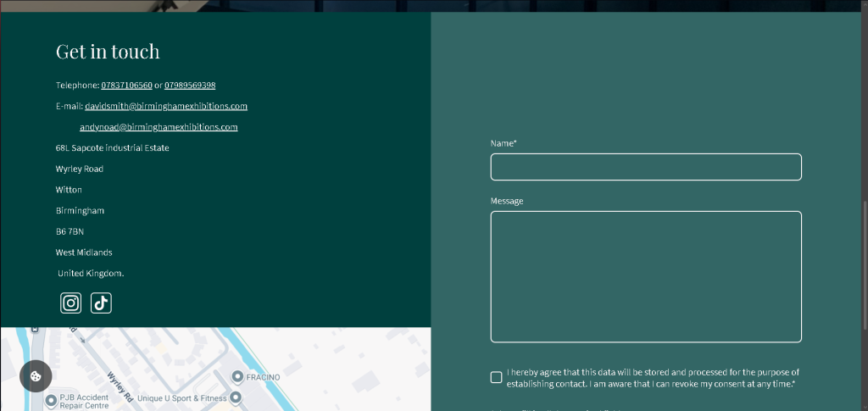Click the 'Name*' field label
The width and height of the screenshot is (868, 411).
click(x=504, y=143)
